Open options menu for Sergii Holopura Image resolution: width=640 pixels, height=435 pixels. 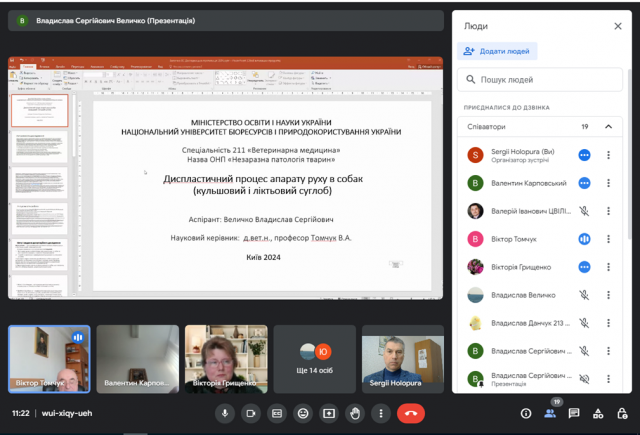[608, 155]
